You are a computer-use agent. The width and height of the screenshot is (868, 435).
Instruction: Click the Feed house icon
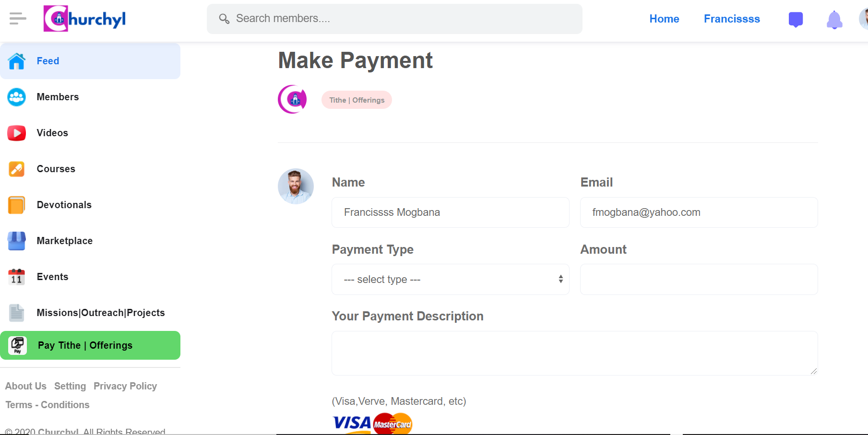click(x=17, y=61)
